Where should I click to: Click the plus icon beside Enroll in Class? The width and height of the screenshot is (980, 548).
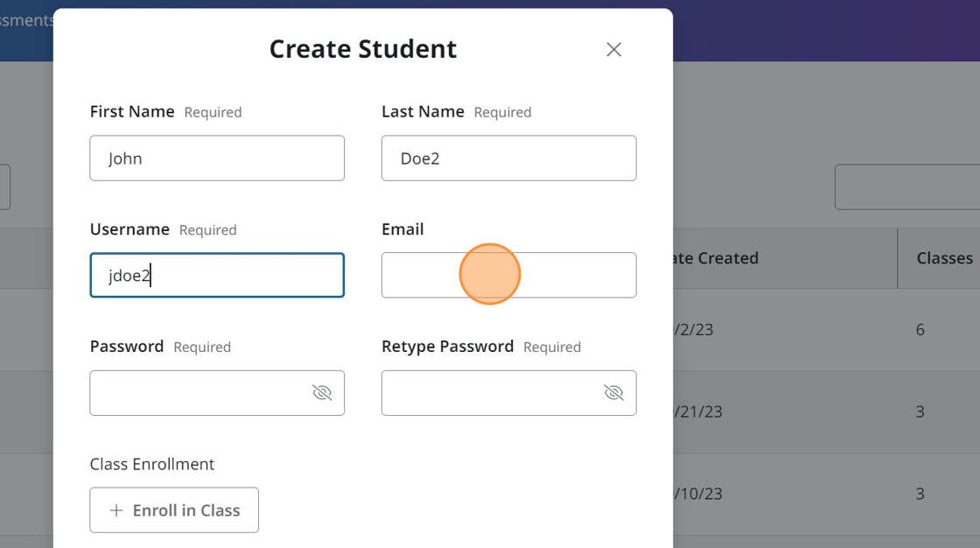[x=116, y=509]
